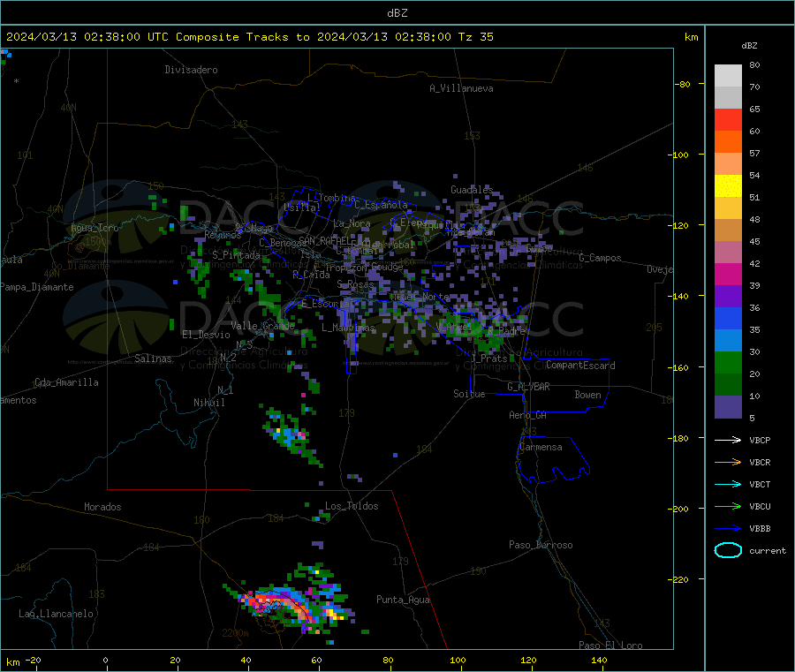Select the bright yellow swatch in dBZ scale
The image size is (795, 672).
[728, 186]
